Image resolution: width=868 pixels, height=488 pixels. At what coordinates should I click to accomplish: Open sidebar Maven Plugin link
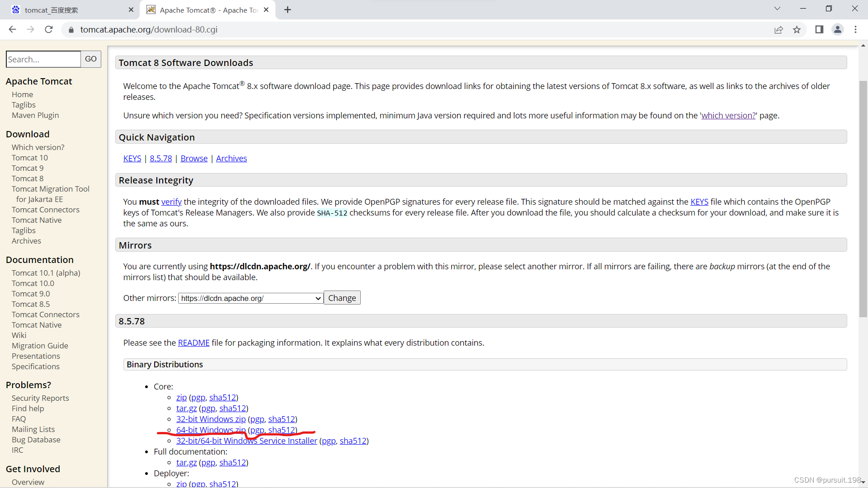pyautogui.click(x=35, y=115)
